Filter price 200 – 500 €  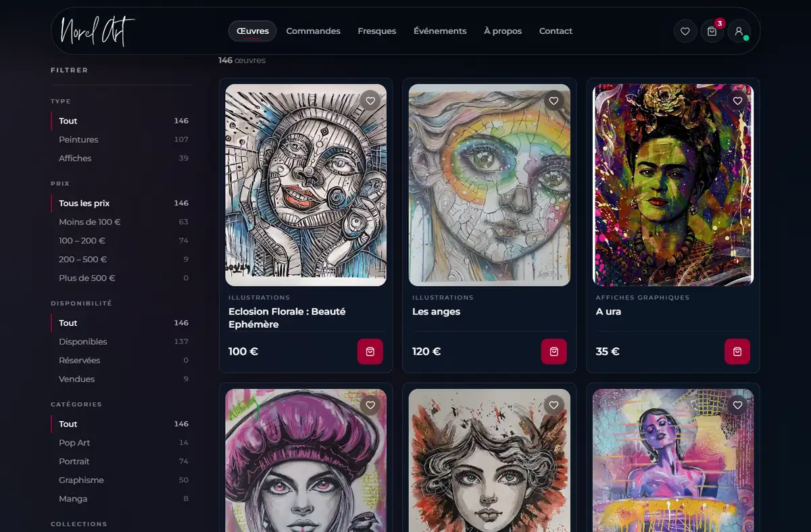pyautogui.click(x=120, y=260)
